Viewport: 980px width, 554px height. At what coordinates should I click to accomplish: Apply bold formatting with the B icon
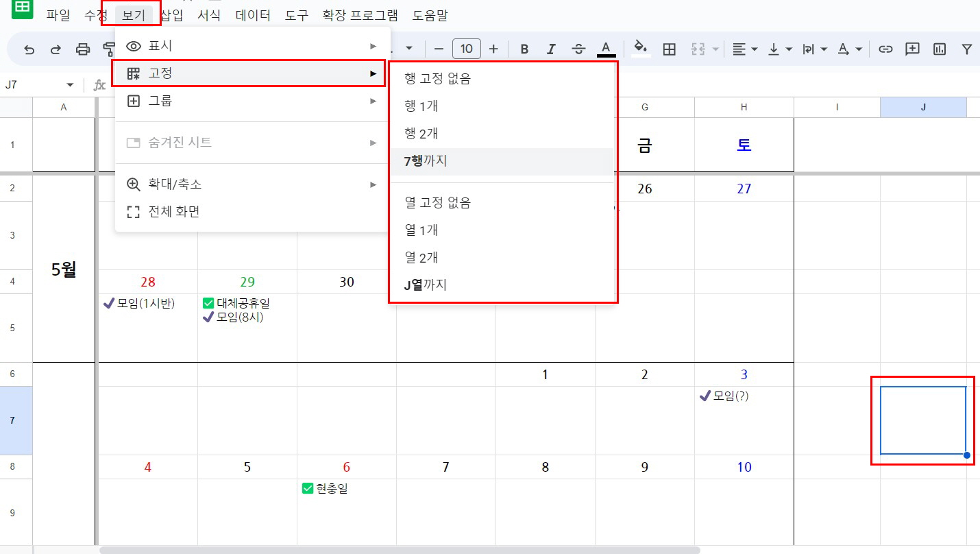(524, 48)
